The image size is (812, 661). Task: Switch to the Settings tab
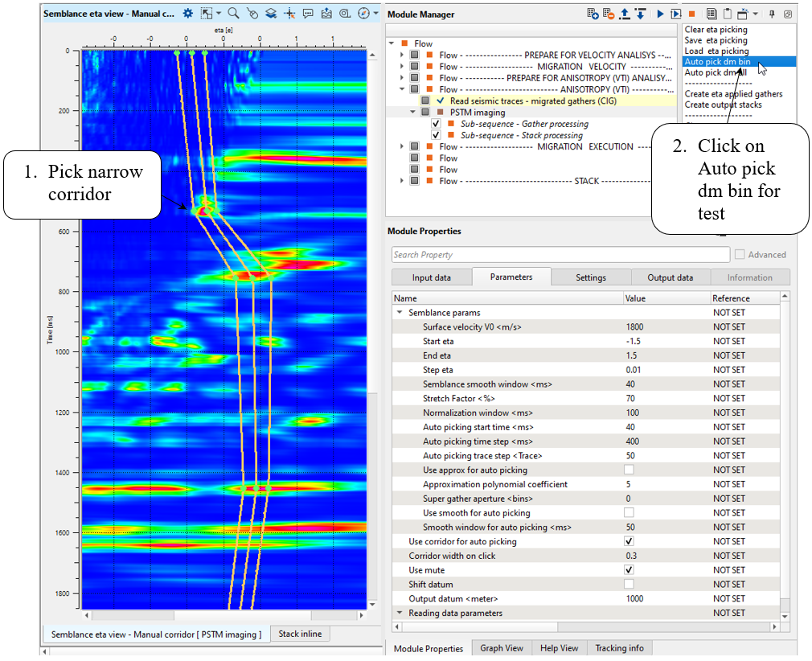(x=590, y=277)
